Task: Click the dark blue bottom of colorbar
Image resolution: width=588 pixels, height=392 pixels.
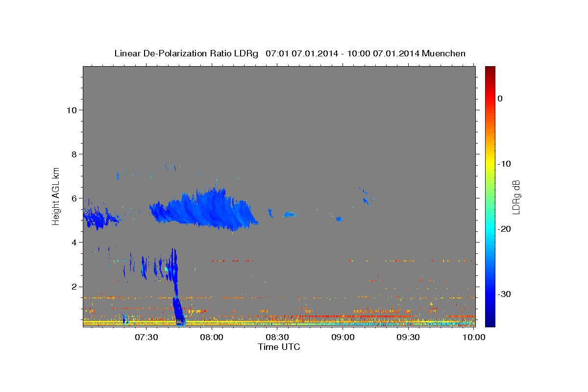Action: pos(490,321)
